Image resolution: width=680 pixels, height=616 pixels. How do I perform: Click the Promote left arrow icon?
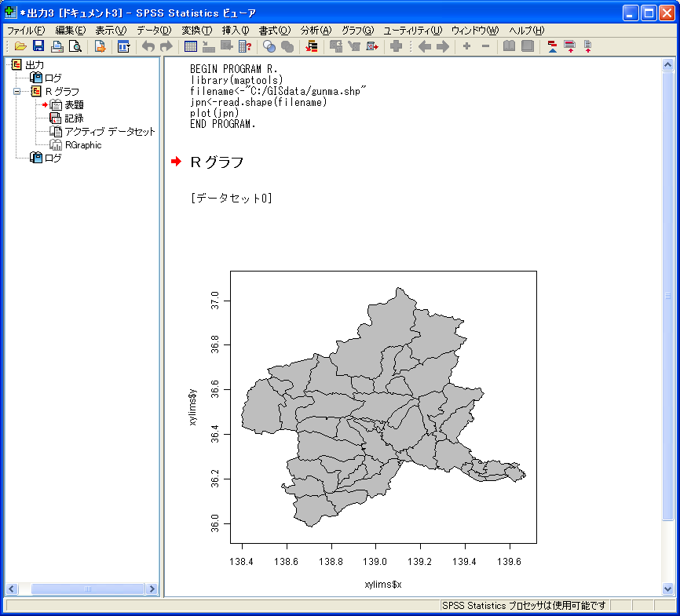[x=424, y=47]
